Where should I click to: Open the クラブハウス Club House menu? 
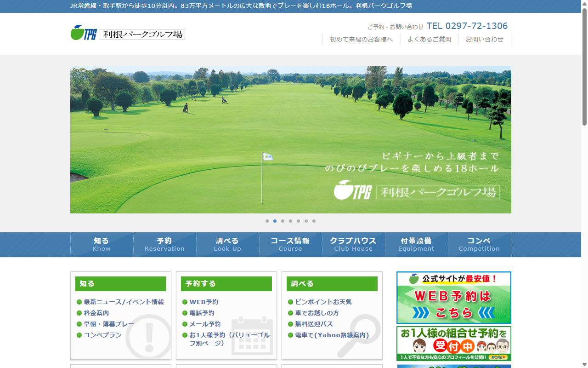[x=353, y=245]
